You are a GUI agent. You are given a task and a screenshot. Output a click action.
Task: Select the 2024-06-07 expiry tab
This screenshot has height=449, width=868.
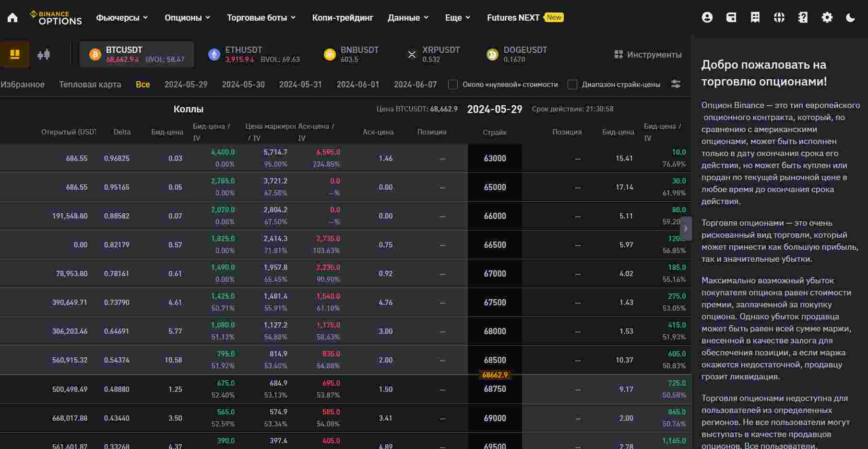pos(416,85)
